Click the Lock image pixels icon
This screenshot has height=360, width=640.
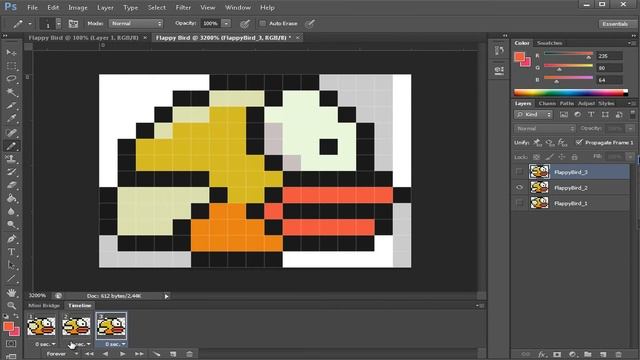(549, 157)
